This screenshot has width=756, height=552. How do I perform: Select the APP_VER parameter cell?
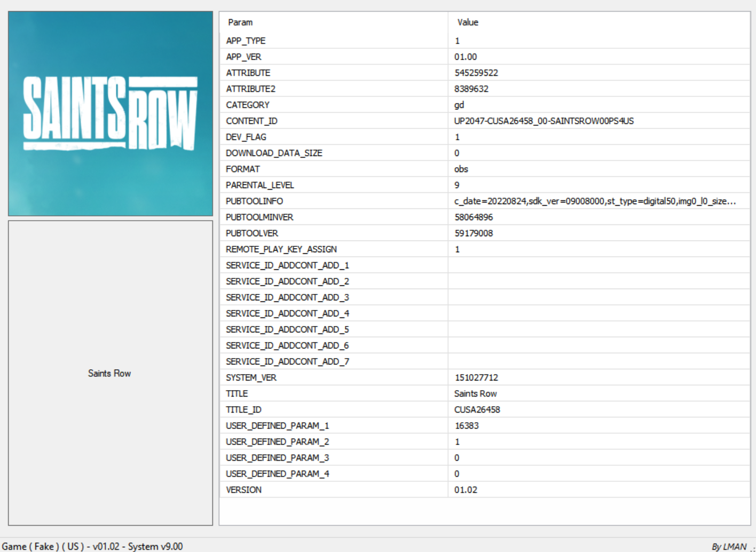point(334,57)
